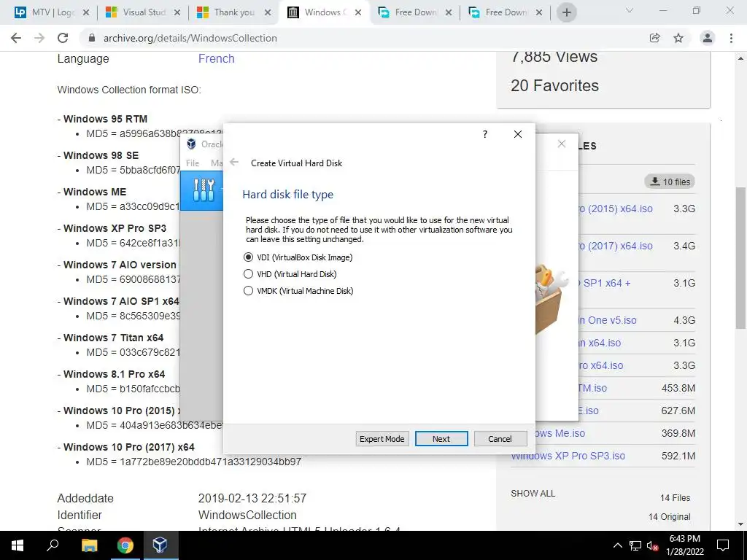
Task: Reload the archive.org page
Action: (x=63, y=38)
